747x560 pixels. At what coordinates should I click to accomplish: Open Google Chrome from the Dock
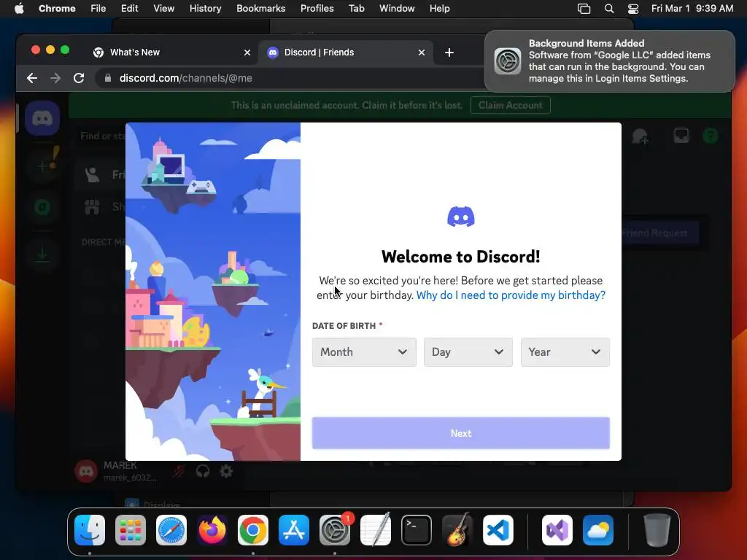pos(253,530)
